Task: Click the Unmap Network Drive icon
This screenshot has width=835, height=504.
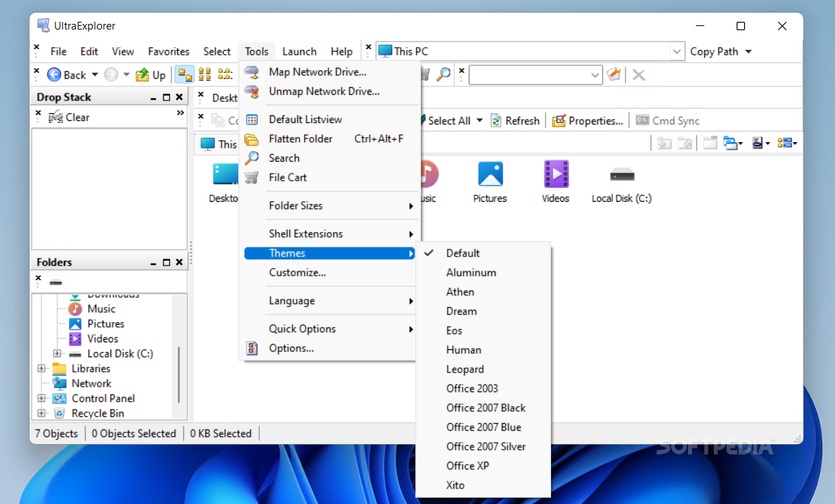Action: click(x=252, y=91)
